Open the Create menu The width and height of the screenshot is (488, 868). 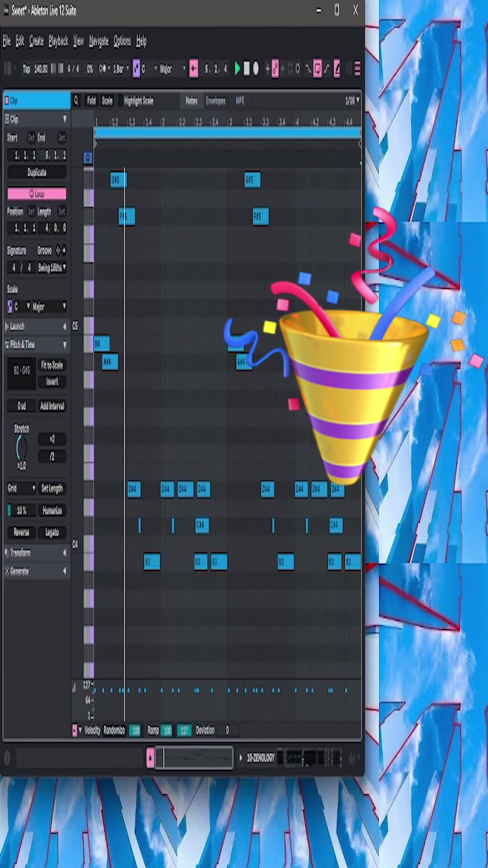(x=36, y=42)
